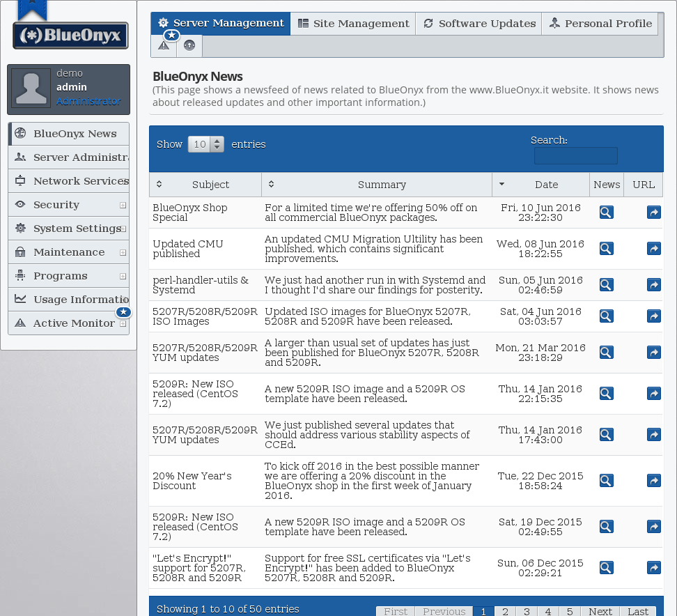Expand Usage Information menu
This screenshot has width=677, height=616.
click(69, 300)
